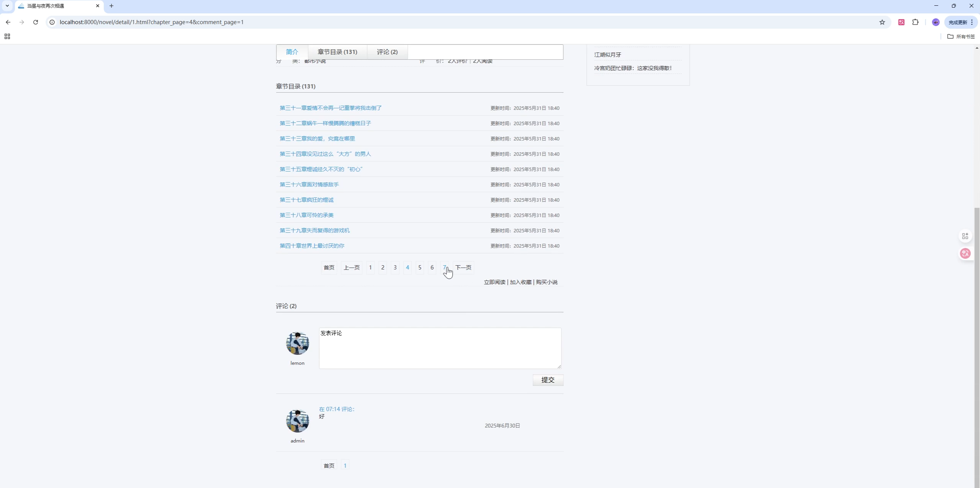This screenshot has height=488, width=980.
Task: Open the pink translate extension icon
Action: [901, 22]
